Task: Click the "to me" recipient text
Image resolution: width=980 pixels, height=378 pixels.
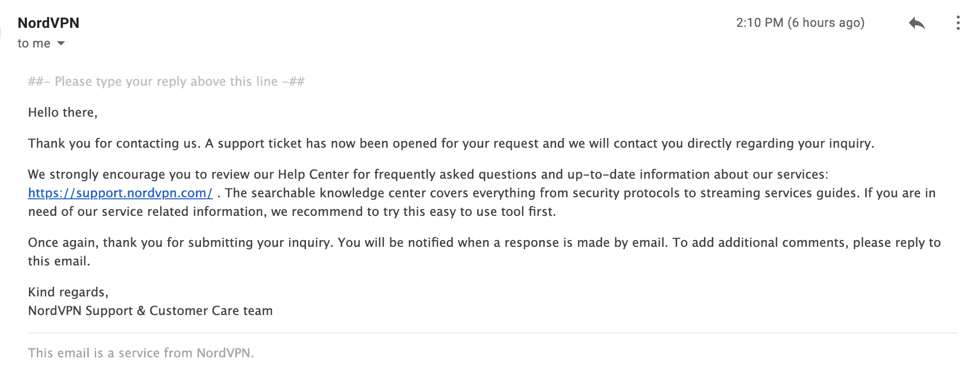Action: [x=34, y=43]
